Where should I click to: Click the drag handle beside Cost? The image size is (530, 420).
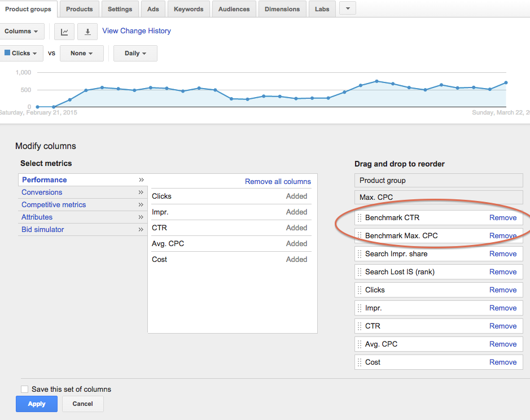360,362
